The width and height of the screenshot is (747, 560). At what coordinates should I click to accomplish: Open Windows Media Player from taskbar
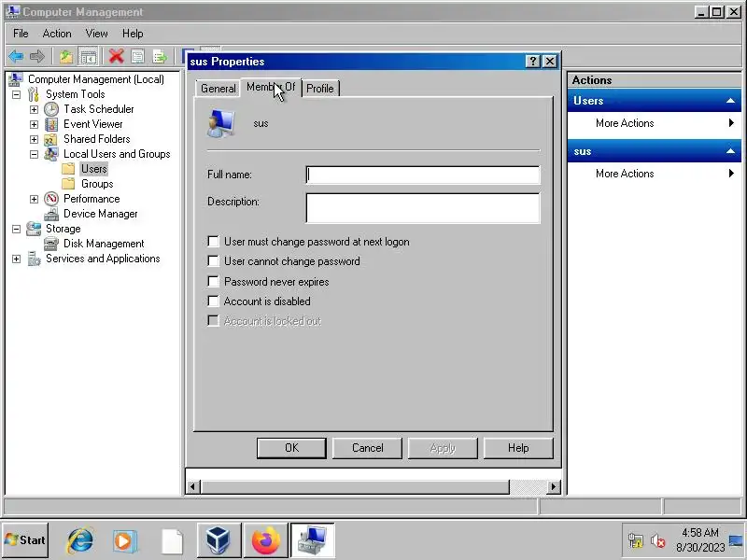tap(125, 541)
